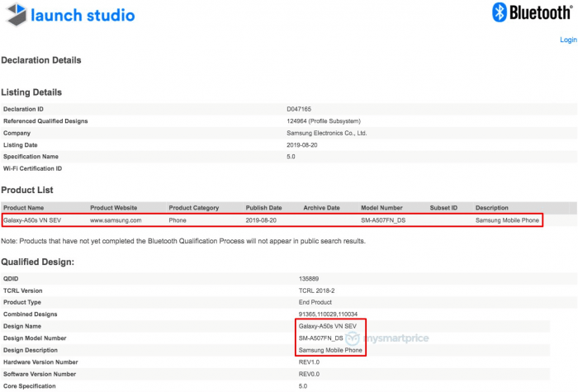Click the Description column header
Screen dimensions: 578x392
[492, 208]
